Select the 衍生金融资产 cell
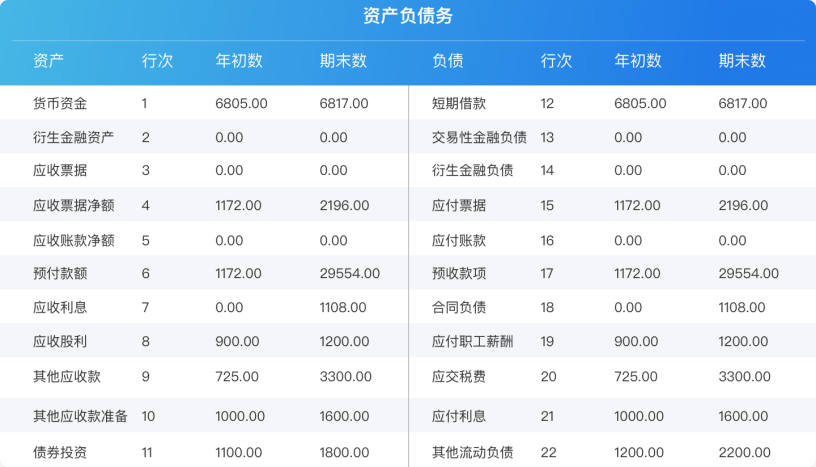Image resolution: width=816 pixels, height=467 pixels. tap(73, 137)
